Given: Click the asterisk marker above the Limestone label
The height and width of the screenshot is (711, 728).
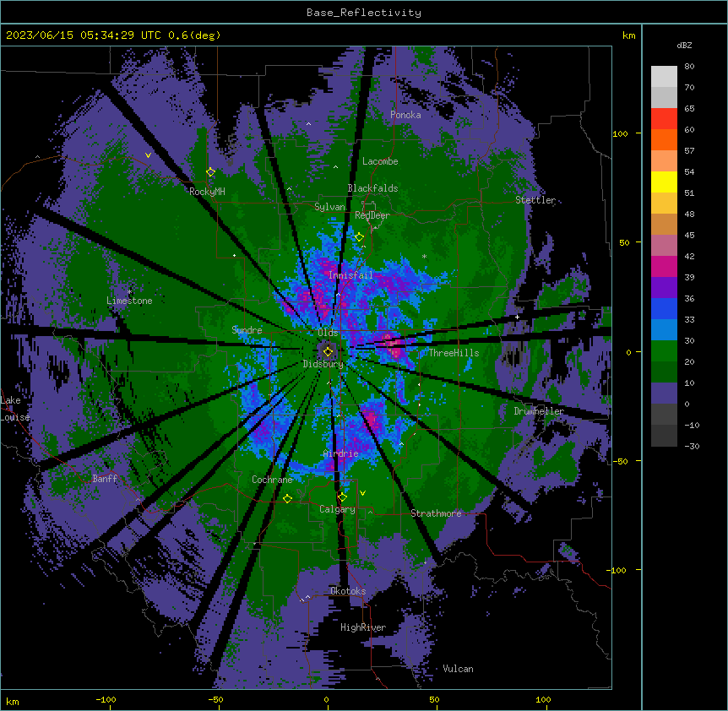Looking at the screenshot, I should (x=129, y=292).
